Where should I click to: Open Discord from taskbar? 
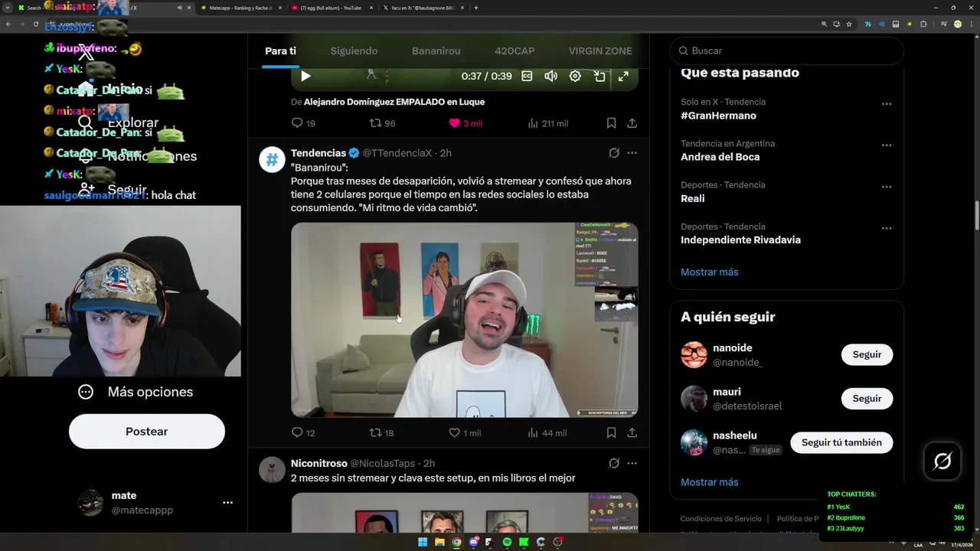(473, 542)
